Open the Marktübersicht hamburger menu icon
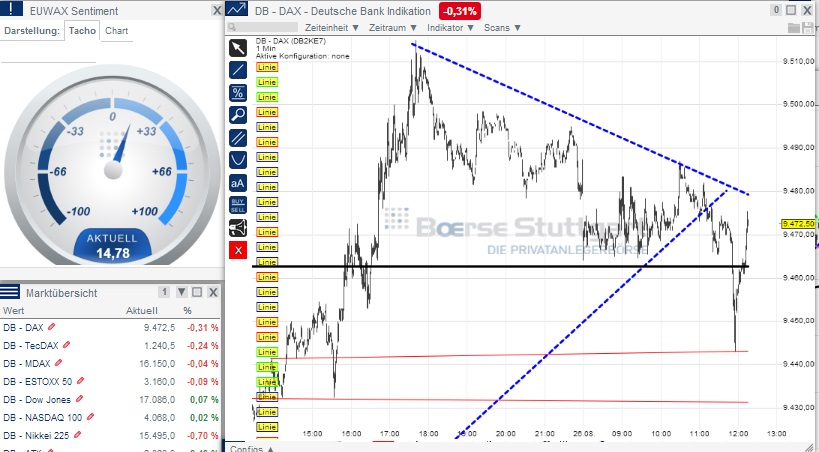This screenshot has height=452, width=819. [10, 292]
